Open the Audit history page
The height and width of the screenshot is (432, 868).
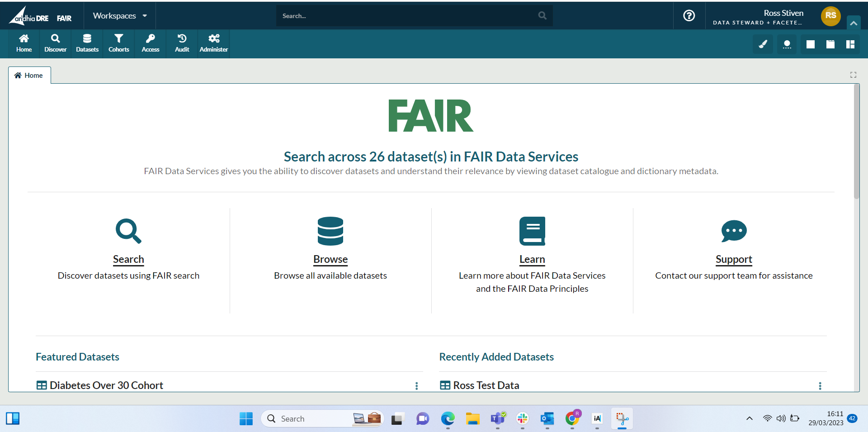pyautogui.click(x=182, y=43)
